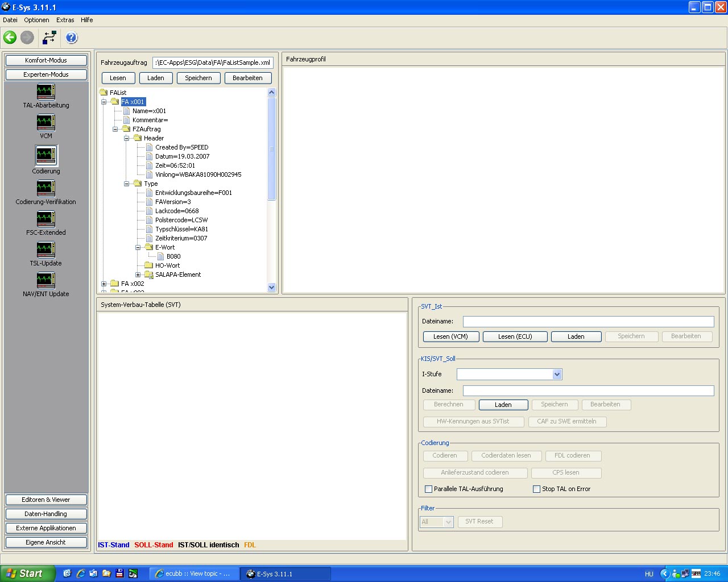Open the Optionen menu
The height and width of the screenshot is (582, 728).
point(36,20)
